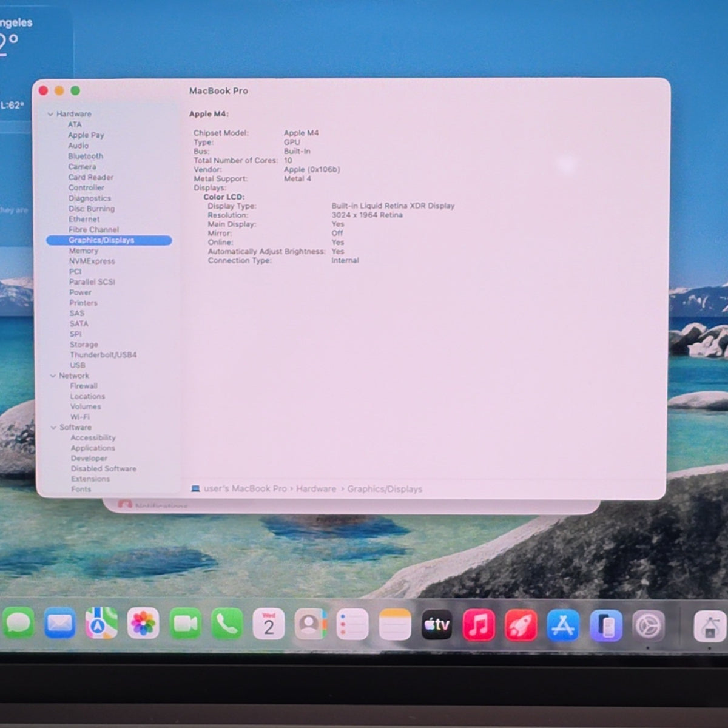Click "user's MacBook Pro" in path bar
The width and height of the screenshot is (728, 728).
[x=245, y=488]
